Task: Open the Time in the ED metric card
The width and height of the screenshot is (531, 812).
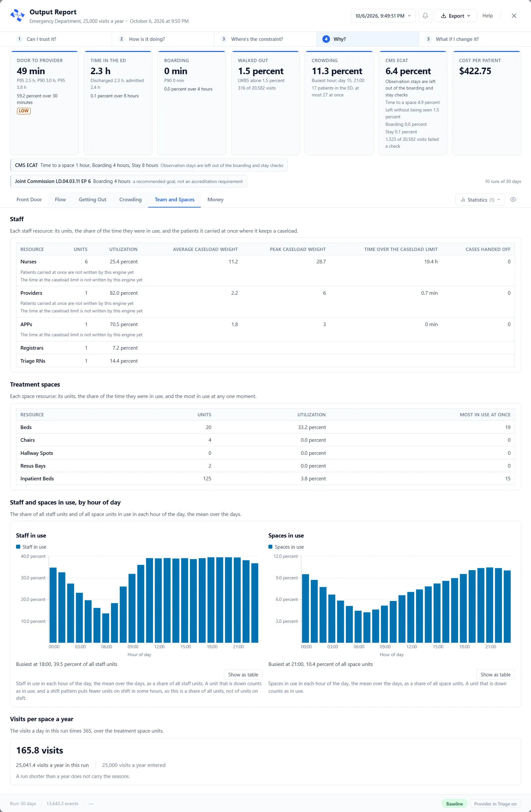Action: pyautogui.click(x=118, y=103)
